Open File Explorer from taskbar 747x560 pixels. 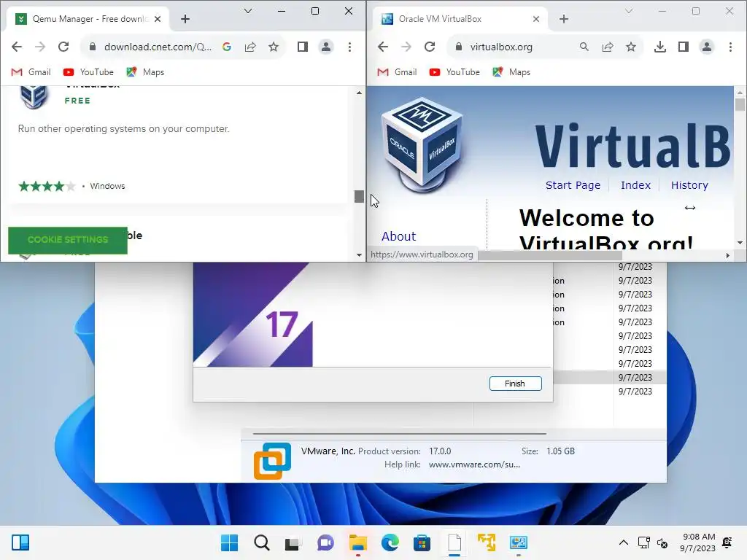pyautogui.click(x=357, y=542)
